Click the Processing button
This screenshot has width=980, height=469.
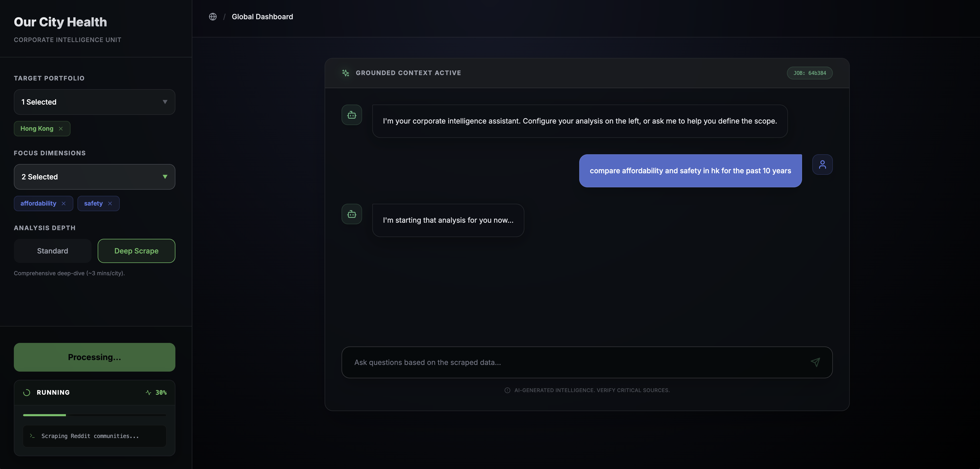[94, 357]
